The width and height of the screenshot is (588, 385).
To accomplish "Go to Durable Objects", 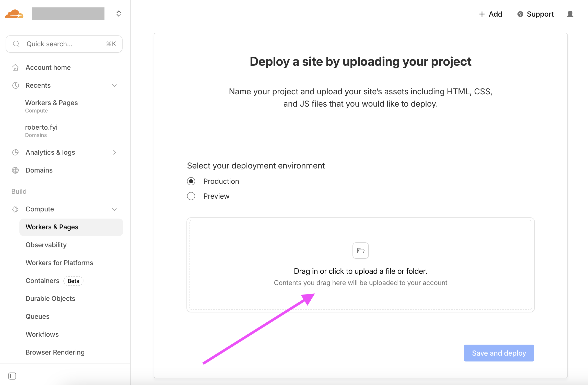I will click(x=50, y=299).
